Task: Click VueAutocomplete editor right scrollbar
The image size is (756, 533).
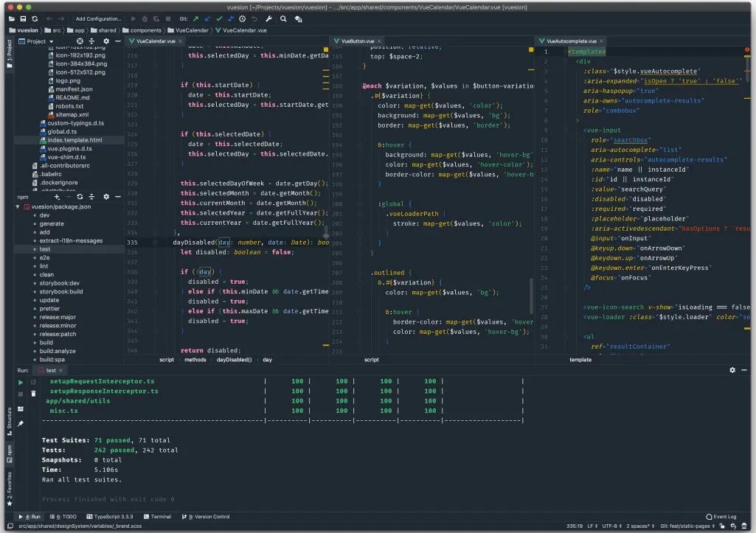Action: pos(747,70)
